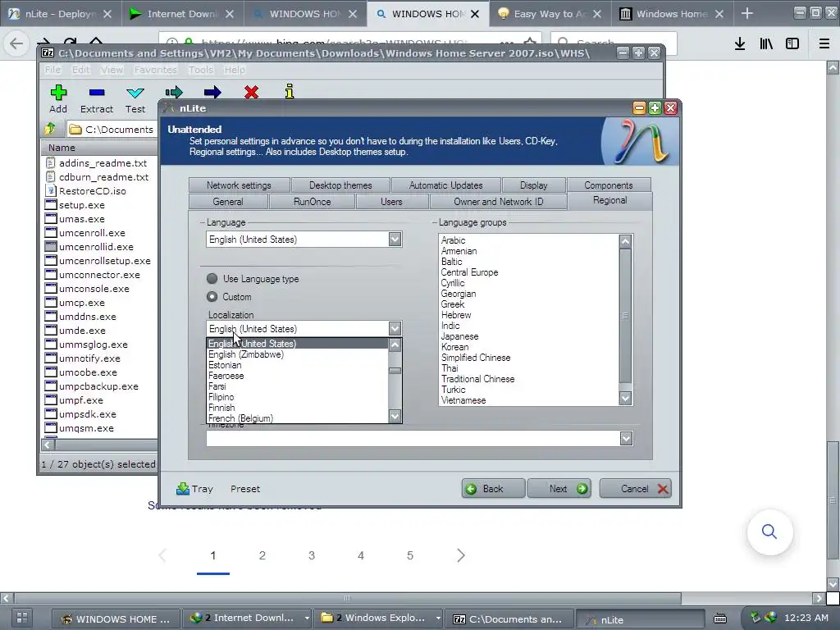Viewport: 840px width, 630px height.
Task: Choose French (Belgium) in Localization list
Action: click(240, 418)
